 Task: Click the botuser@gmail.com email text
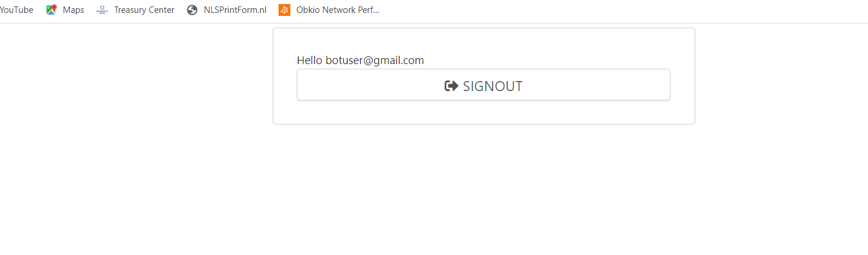point(375,60)
